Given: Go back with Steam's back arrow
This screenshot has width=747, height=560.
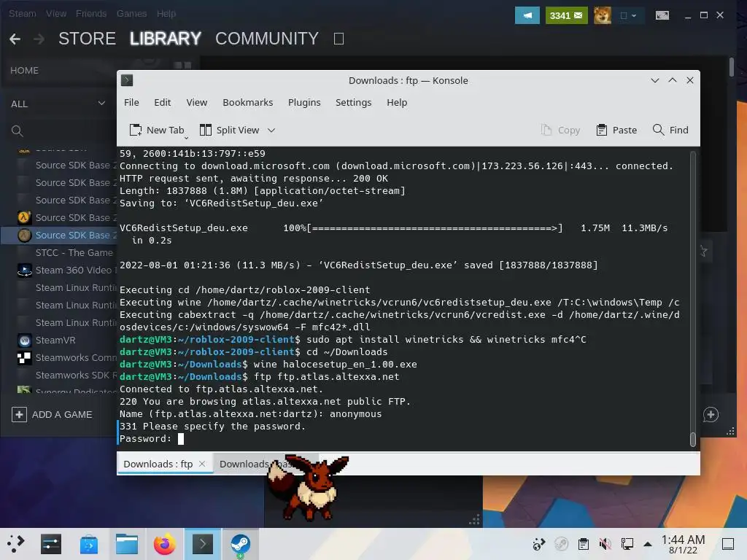Looking at the screenshot, I should 15,39.
